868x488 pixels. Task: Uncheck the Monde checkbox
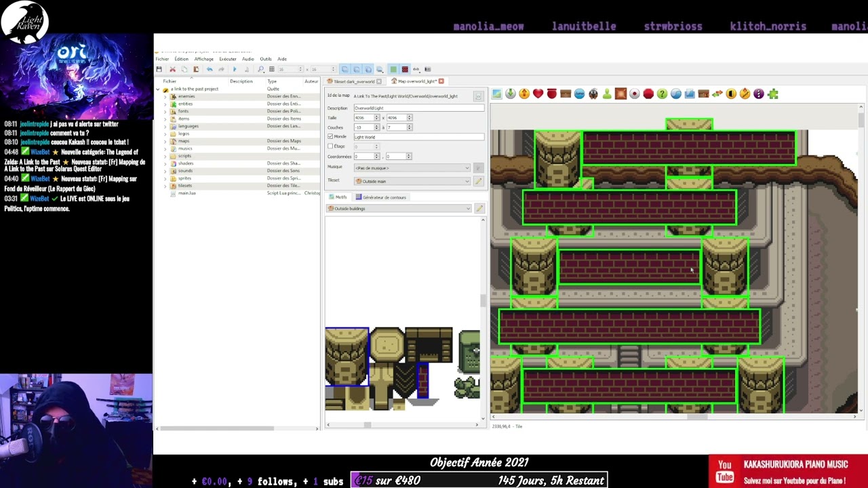(330, 136)
